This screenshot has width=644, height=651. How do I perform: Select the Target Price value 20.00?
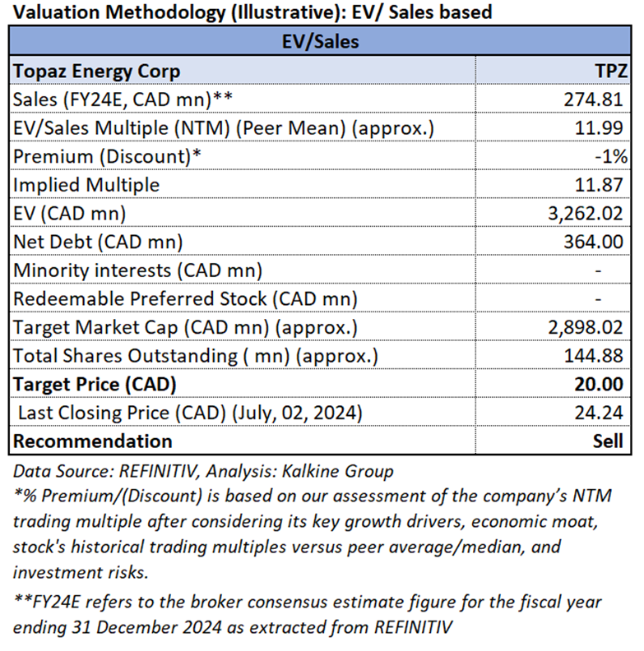click(598, 384)
